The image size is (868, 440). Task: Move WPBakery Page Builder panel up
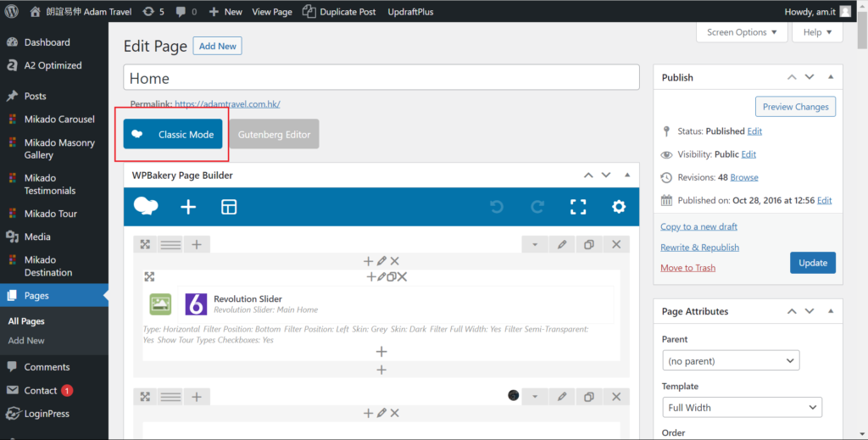click(588, 175)
